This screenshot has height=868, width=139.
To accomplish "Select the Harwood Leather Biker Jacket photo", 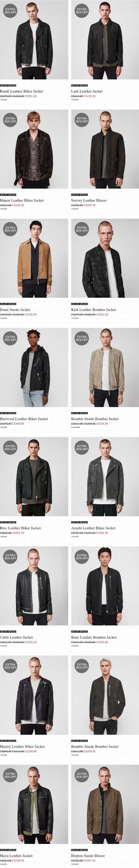I will (34, 367).
